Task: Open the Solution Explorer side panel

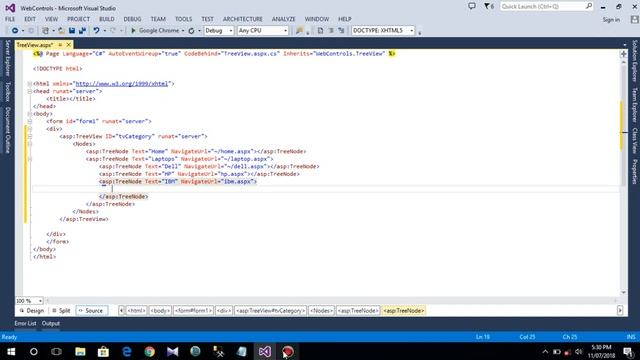Action: (634, 61)
